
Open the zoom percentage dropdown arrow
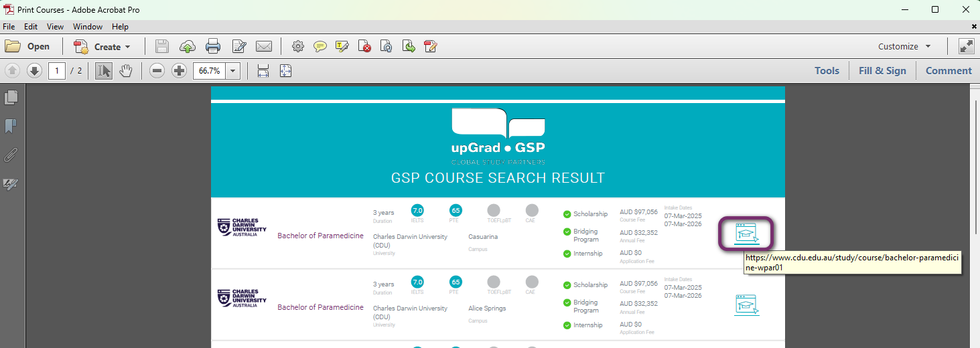tap(233, 71)
